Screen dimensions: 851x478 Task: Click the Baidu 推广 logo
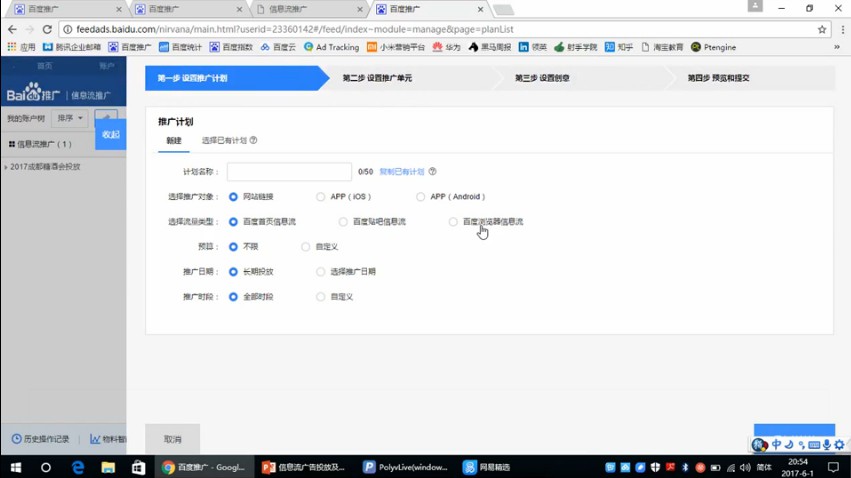(x=33, y=92)
